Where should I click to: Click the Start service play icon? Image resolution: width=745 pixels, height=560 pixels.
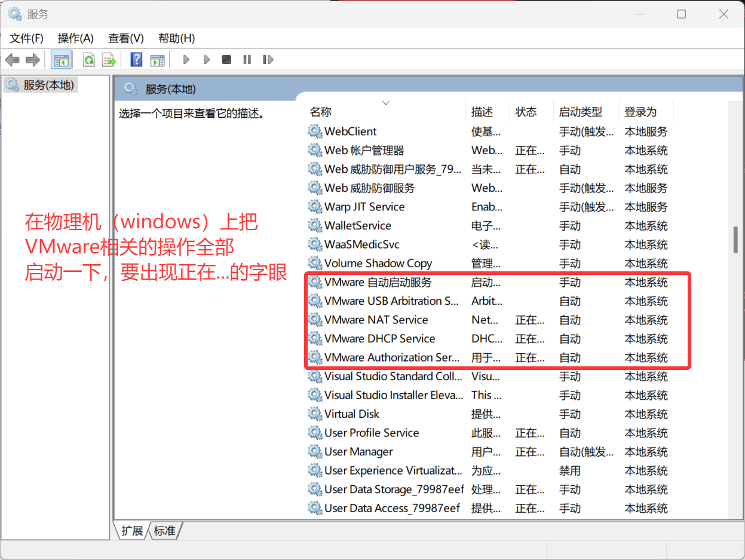[186, 60]
